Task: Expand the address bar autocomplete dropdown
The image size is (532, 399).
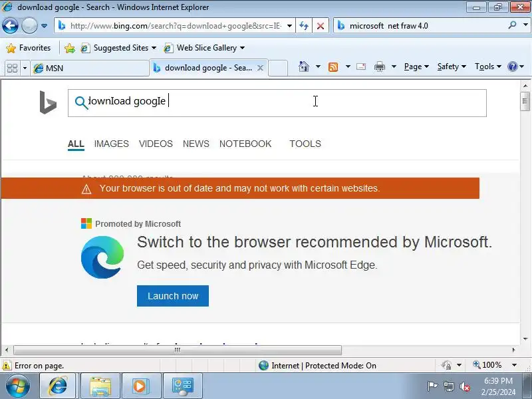Action: pos(289,26)
